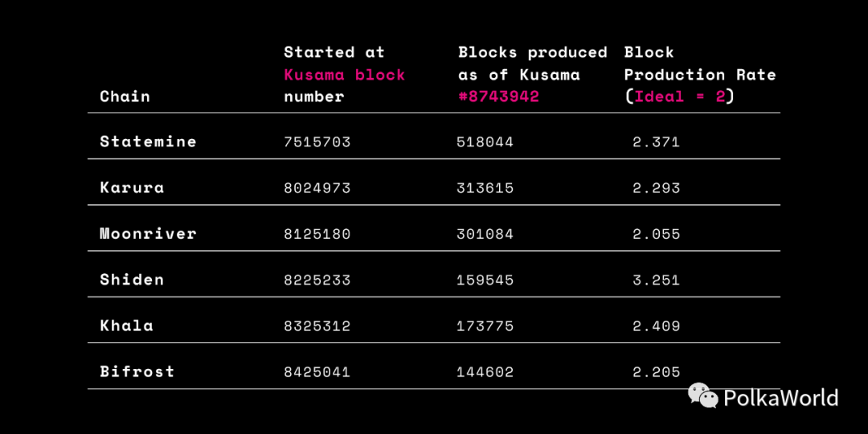
Task: Click the Bifrost row label
Action: pyautogui.click(x=137, y=371)
